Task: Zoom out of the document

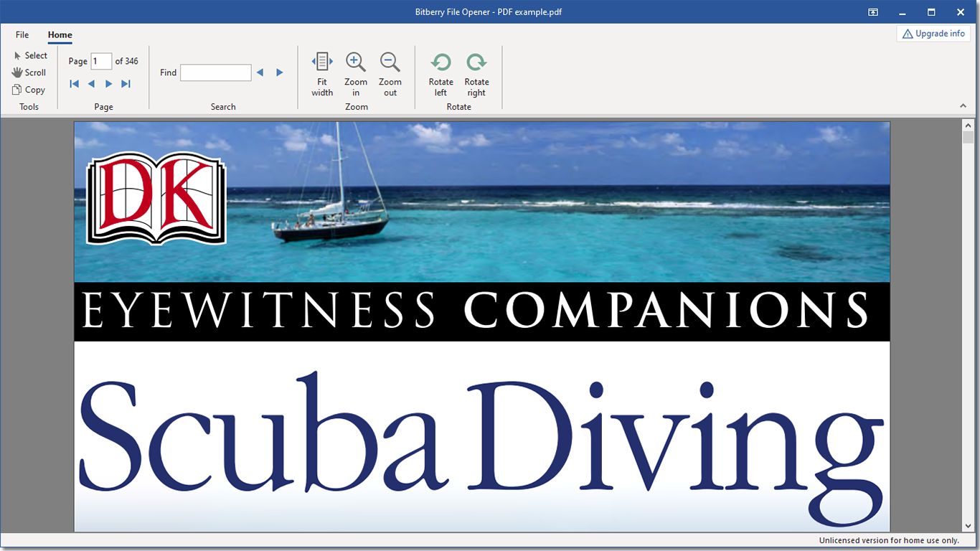Action: point(390,74)
